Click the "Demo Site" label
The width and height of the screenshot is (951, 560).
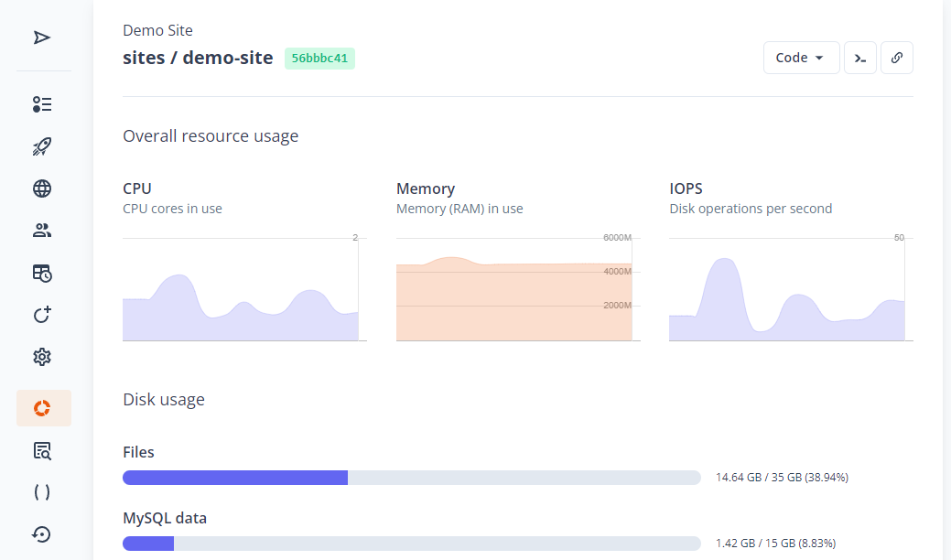click(157, 30)
